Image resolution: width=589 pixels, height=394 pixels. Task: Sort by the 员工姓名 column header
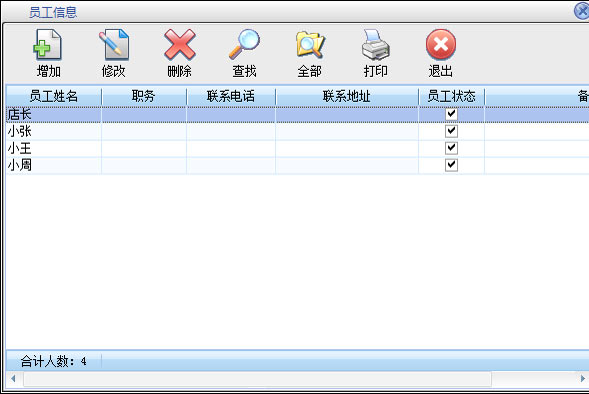(x=54, y=97)
